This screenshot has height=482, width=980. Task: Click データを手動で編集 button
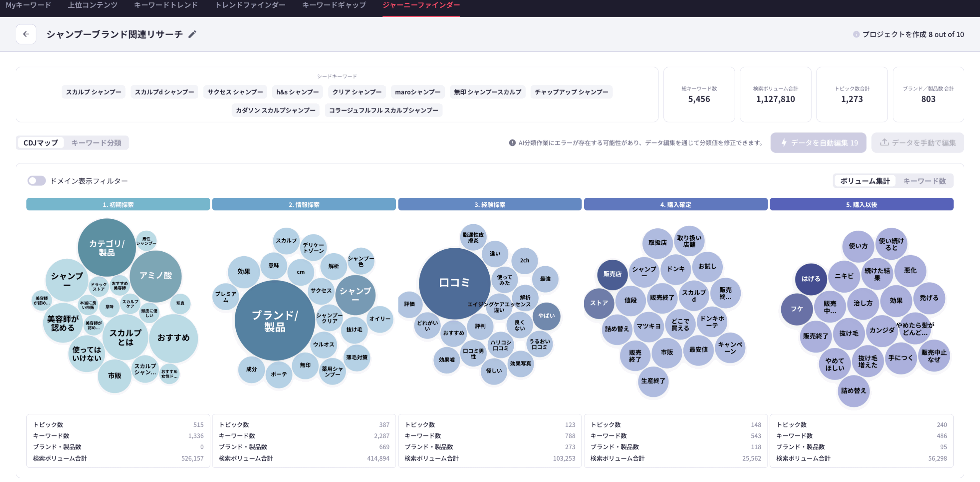pyautogui.click(x=918, y=143)
